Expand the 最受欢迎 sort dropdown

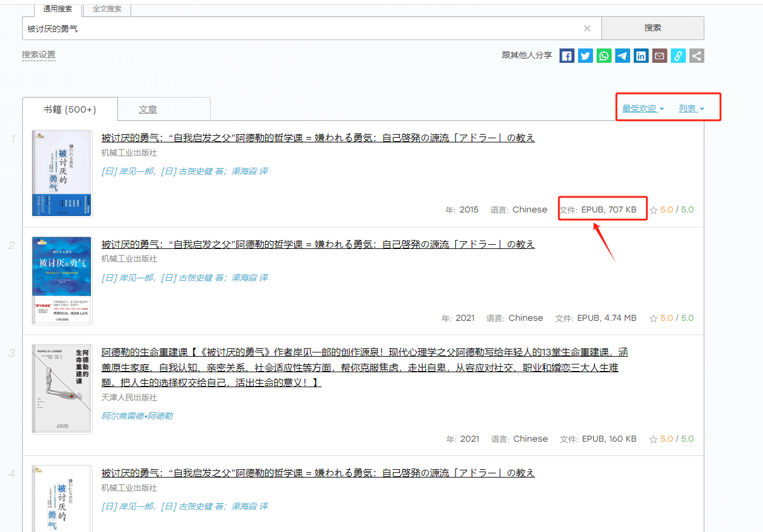[x=643, y=108]
